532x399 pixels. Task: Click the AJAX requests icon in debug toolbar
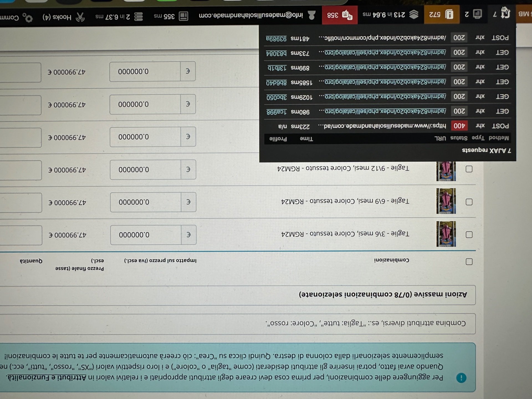click(506, 13)
